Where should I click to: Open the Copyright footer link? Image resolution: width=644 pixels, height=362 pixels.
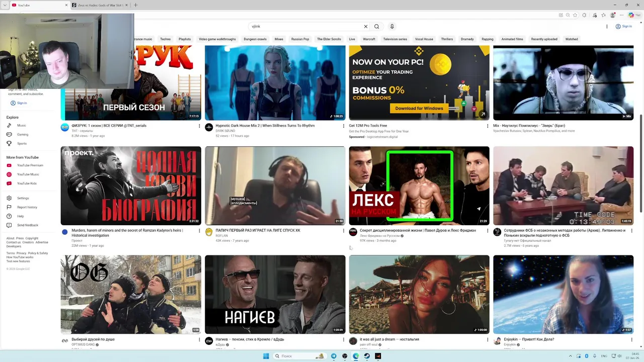pyautogui.click(x=32, y=238)
